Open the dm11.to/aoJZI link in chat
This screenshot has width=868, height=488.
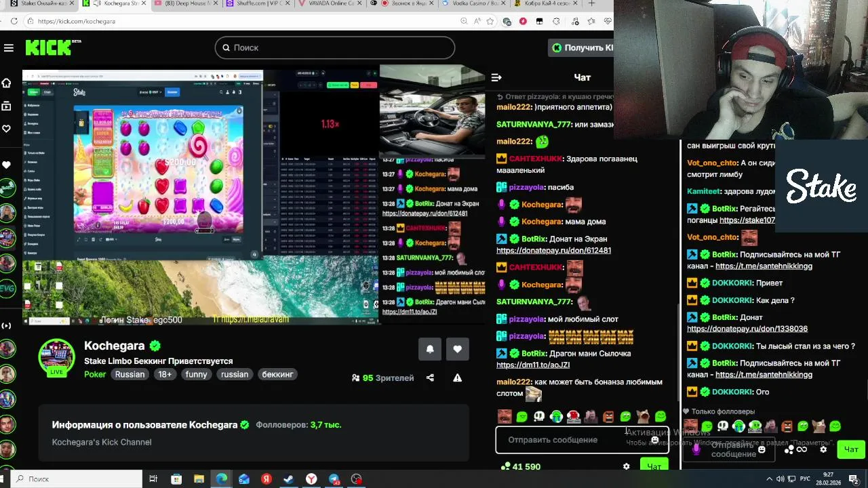pos(533,365)
